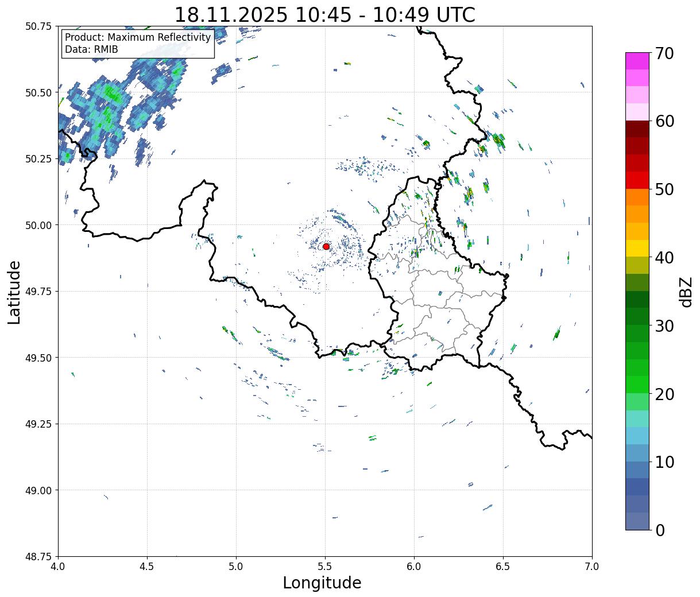Click longitude tick label 5.5
This screenshot has height=597, width=700.
[325, 567]
